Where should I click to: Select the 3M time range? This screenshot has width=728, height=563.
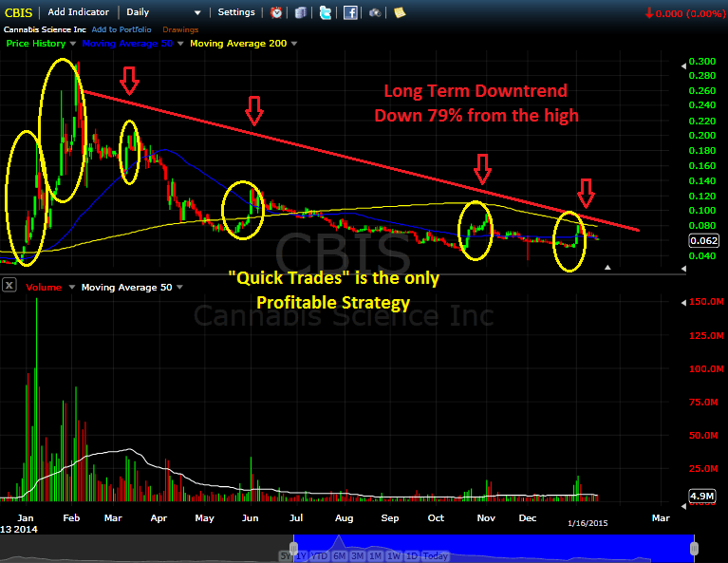click(358, 556)
